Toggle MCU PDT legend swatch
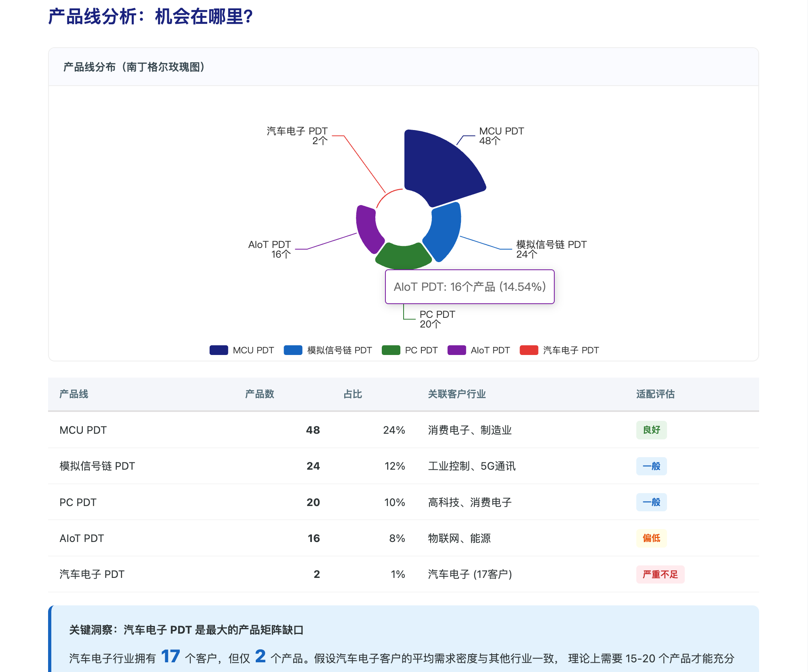 pos(219,350)
